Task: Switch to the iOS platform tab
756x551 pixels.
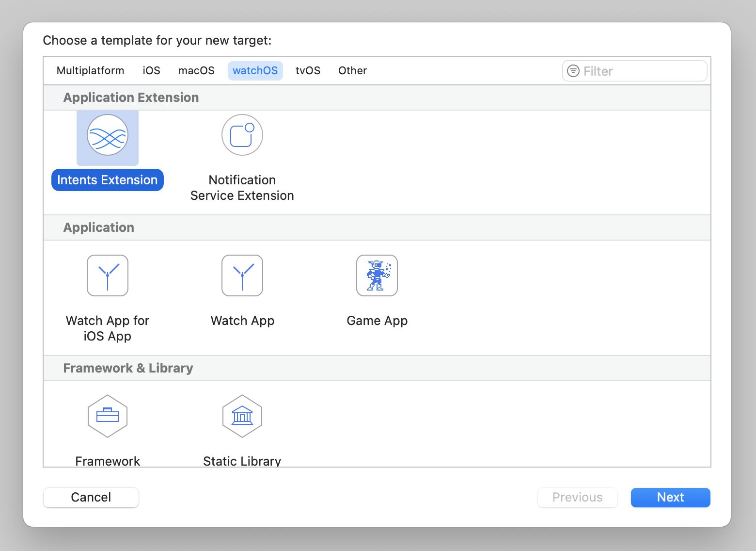Action: (x=151, y=71)
